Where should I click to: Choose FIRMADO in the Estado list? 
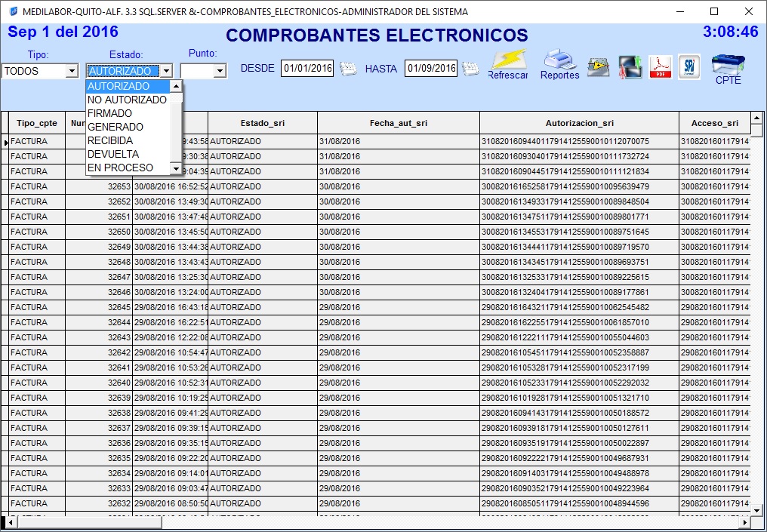(109, 113)
